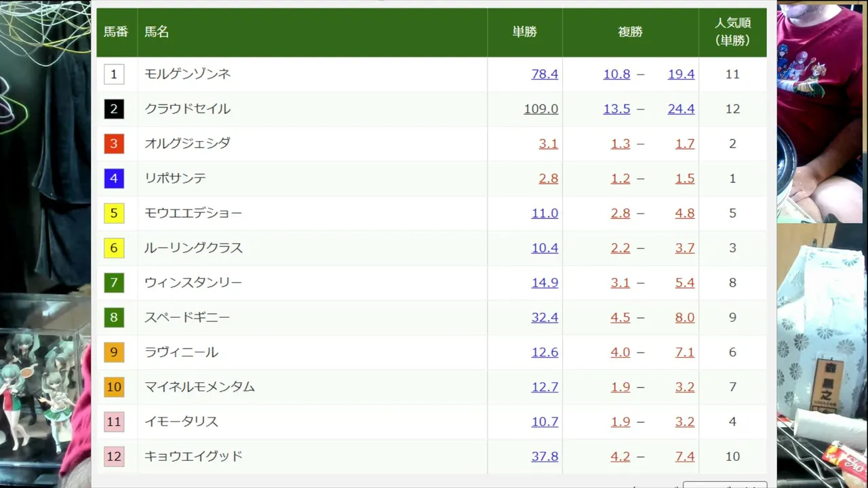Select horse name キョウエイグッド
The width and height of the screenshot is (868, 488).
coord(193,456)
